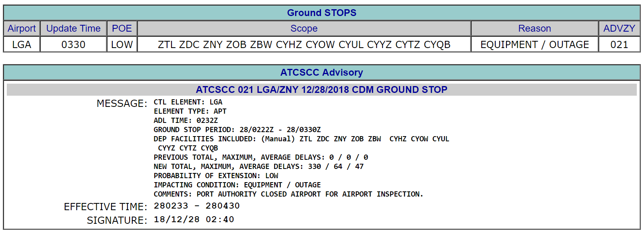644x233 pixels.
Task: Select the POE column header
Action: pos(122,28)
